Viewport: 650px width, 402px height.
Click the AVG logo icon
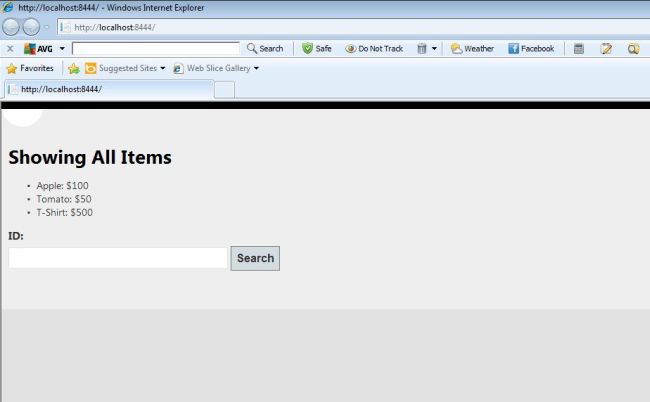[x=30, y=49]
